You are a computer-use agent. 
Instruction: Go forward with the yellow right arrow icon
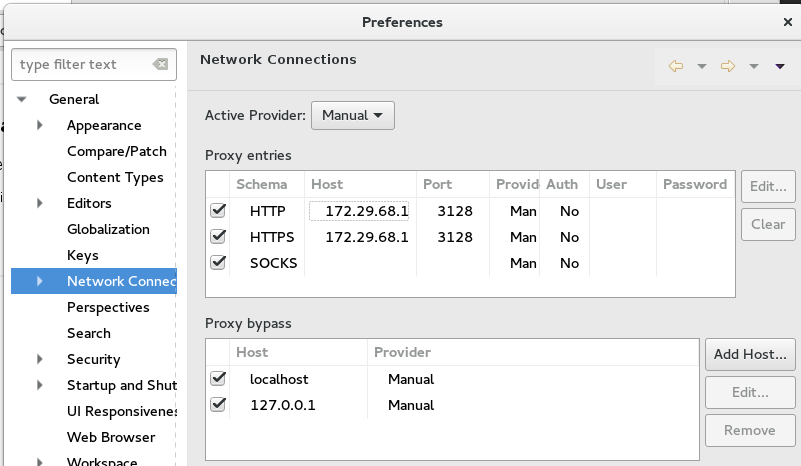pos(727,66)
